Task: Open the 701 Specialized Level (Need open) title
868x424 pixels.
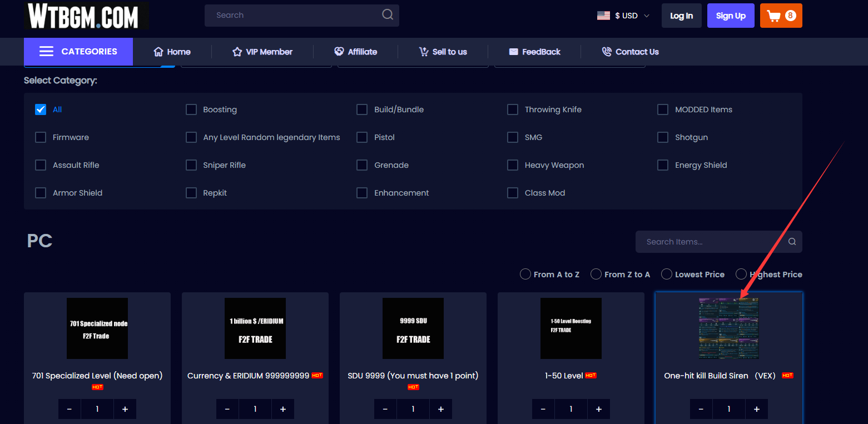Action: [97, 376]
